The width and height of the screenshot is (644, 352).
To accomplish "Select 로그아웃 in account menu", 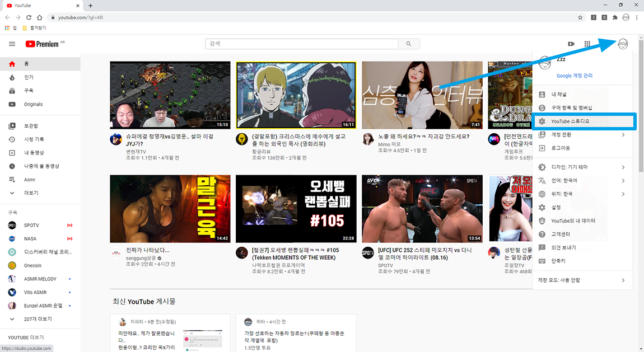I will [582, 148].
